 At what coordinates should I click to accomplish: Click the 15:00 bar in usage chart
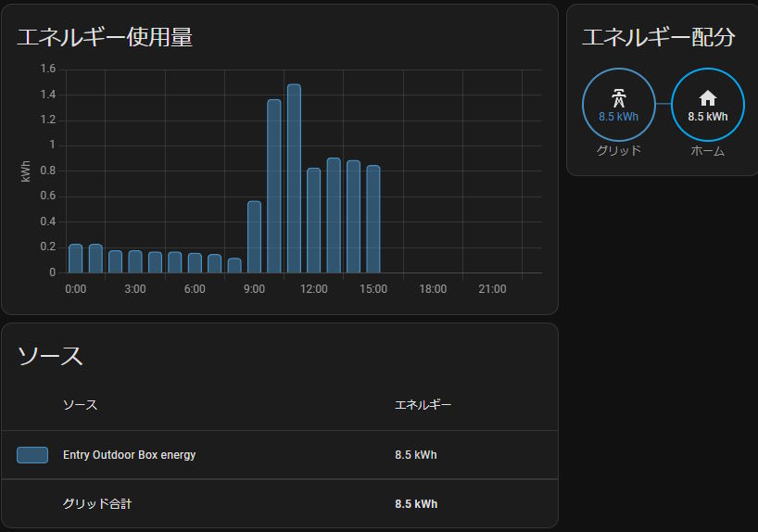373,219
